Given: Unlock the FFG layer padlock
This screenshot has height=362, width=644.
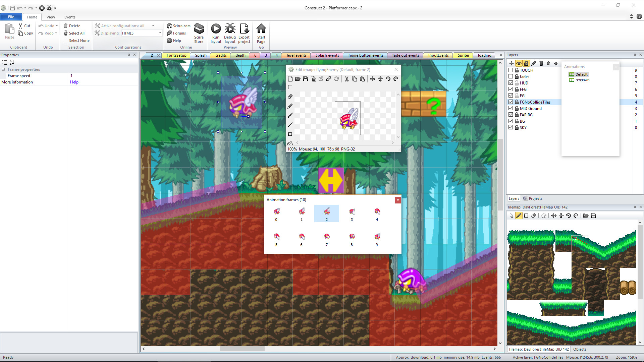Looking at the screenshot, I should pos(517,89).
